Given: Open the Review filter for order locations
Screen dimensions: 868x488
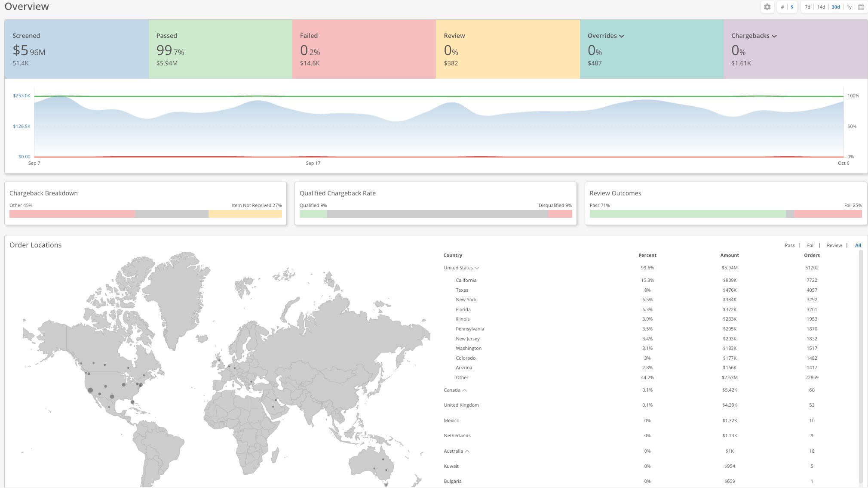Looking at the screenshot, I should click(834, 245).
